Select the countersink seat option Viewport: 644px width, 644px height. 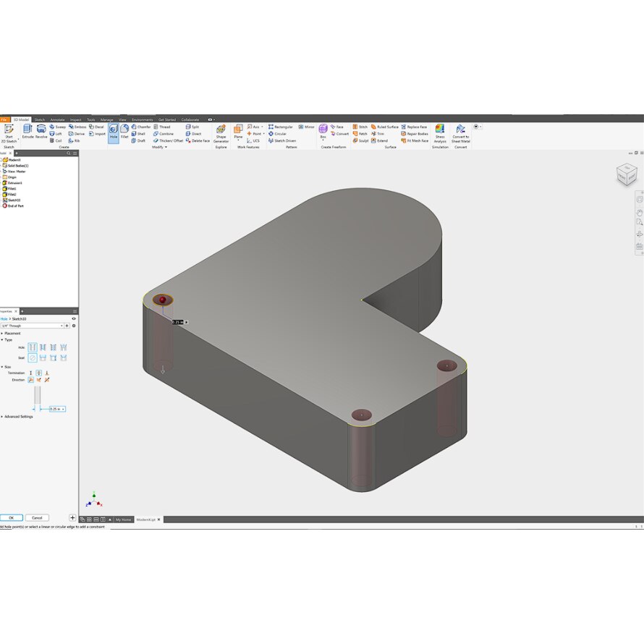coord(64,357)
